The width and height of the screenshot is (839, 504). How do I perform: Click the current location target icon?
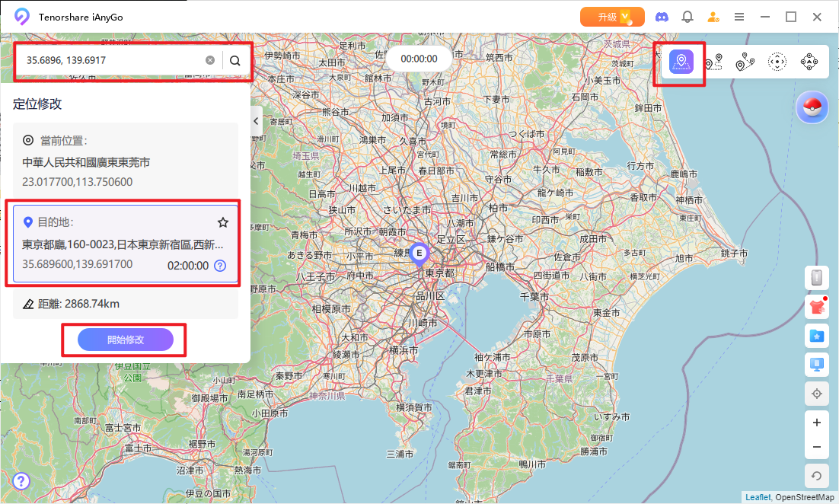pos(28,141)
